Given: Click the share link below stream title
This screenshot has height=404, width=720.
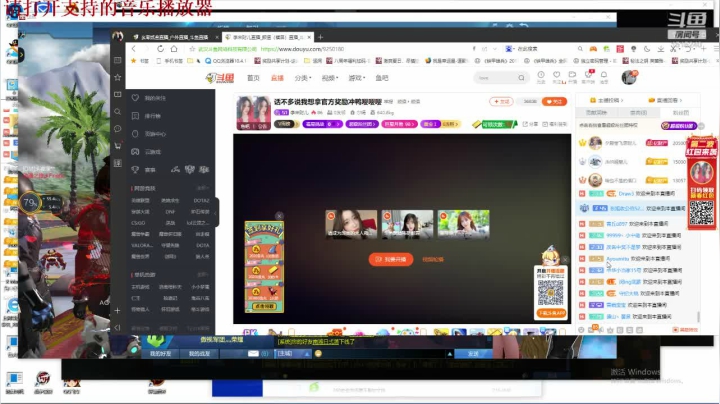Looking at the screenshot, I should pos(530,124).
